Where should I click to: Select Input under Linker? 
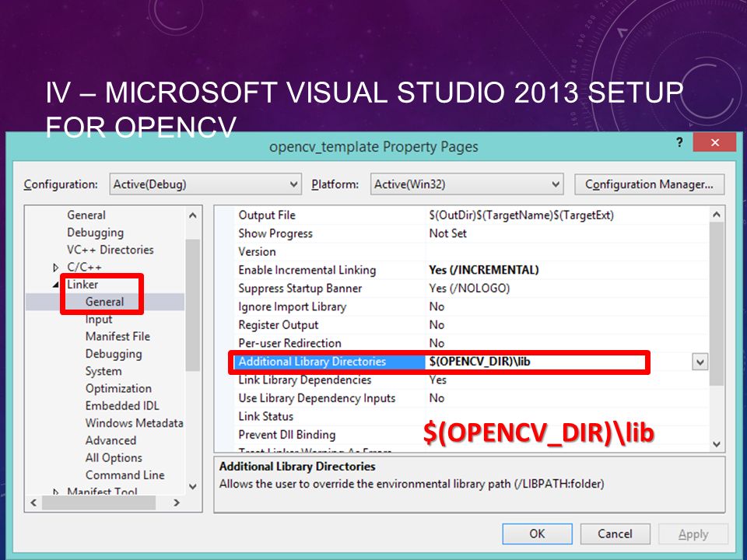[x=99, y=319]
